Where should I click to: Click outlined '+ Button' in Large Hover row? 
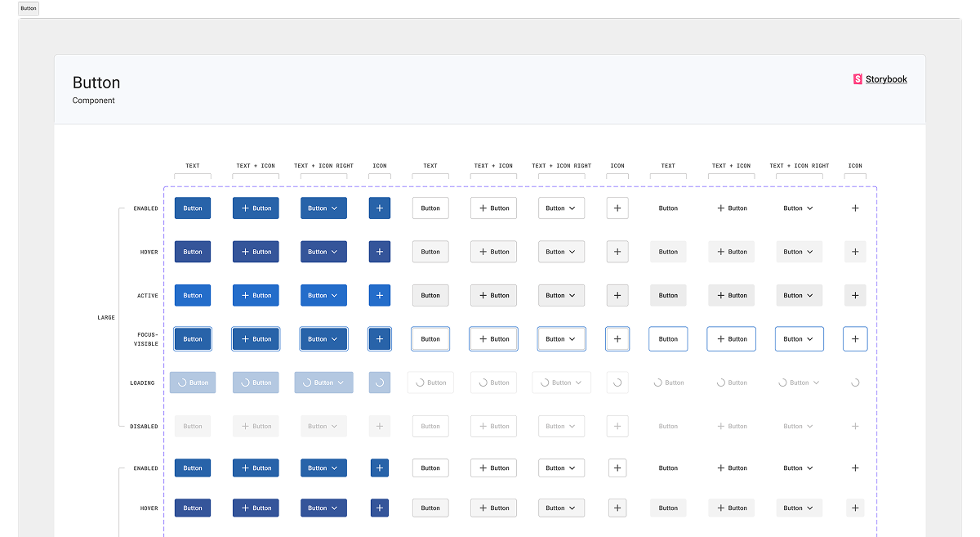click(493, 252)
